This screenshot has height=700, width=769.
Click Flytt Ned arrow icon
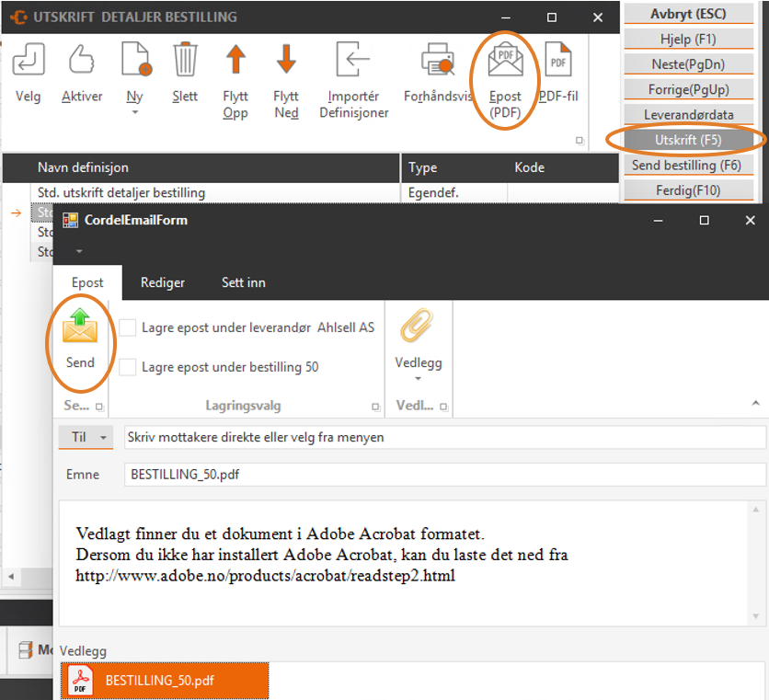coord(286,61)
